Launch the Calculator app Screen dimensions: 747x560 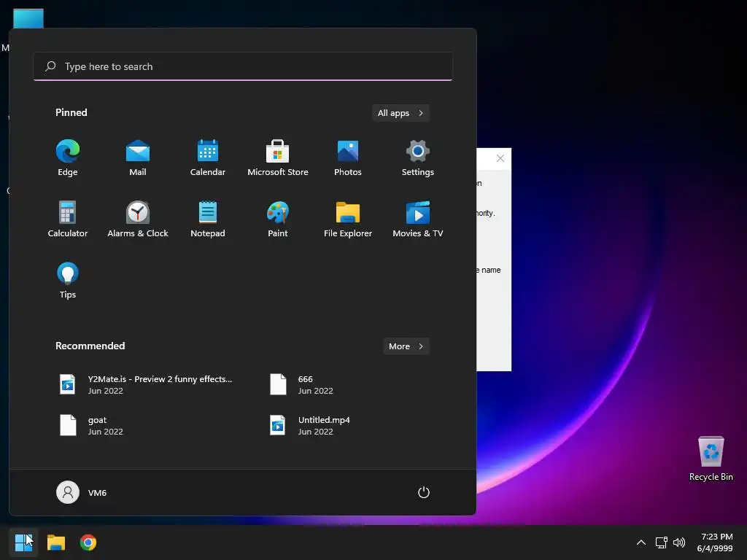pyautogui.click(x=68, y=219)
